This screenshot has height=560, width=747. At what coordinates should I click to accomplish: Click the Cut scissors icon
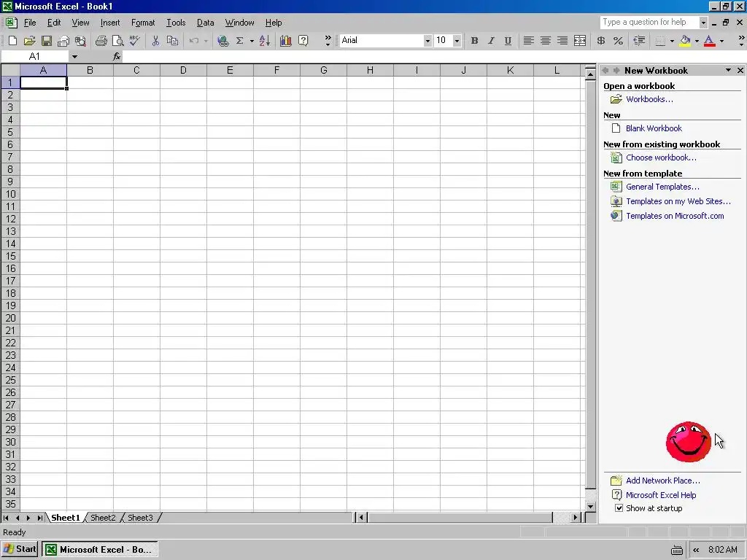(155, 41)
